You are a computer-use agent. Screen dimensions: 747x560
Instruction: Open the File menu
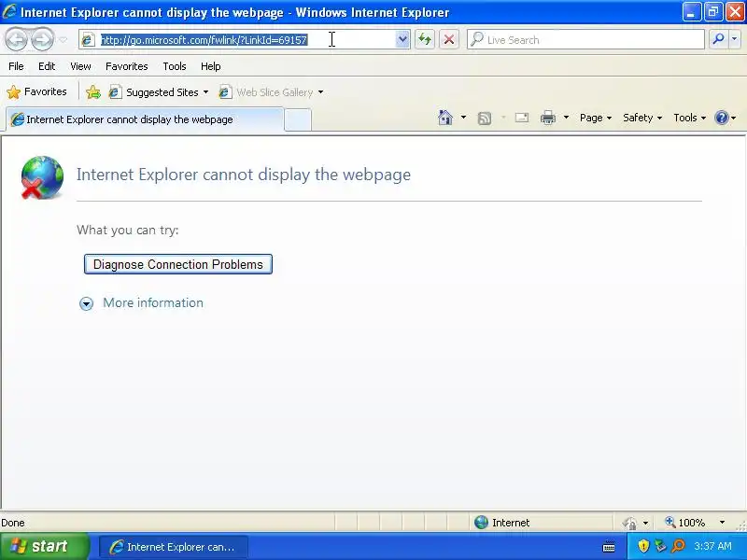(x=16, y=66)
